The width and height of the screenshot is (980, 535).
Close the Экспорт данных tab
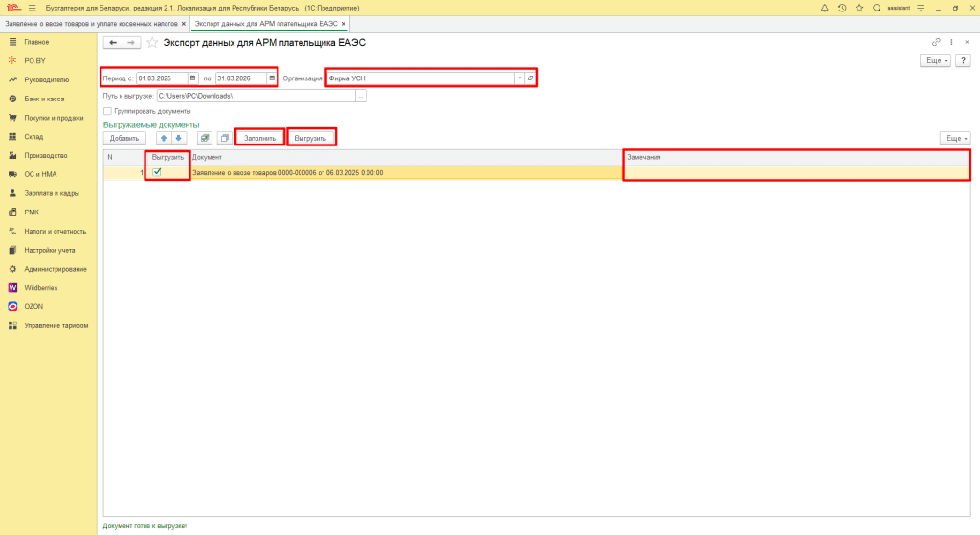(x=344, y=24)
